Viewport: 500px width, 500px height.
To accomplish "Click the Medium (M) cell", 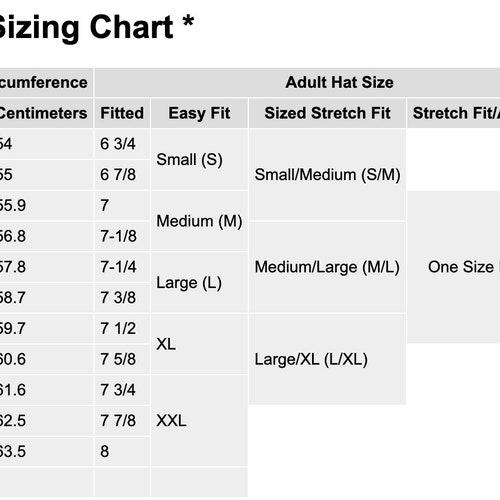I will click(199, 221).
